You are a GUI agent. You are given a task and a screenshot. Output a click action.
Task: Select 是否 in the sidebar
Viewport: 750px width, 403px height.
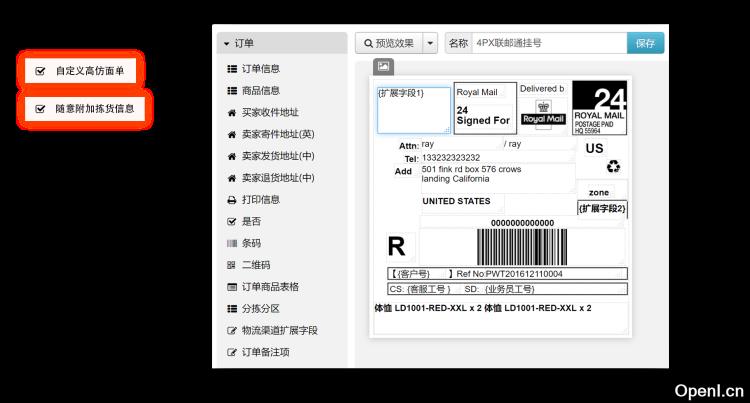click(251, 222)
